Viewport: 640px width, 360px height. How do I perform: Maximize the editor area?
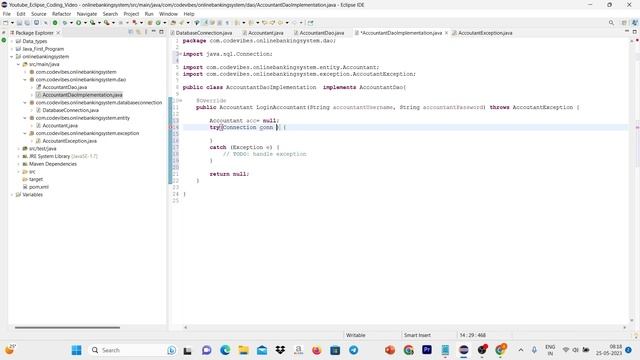point(635,32)
